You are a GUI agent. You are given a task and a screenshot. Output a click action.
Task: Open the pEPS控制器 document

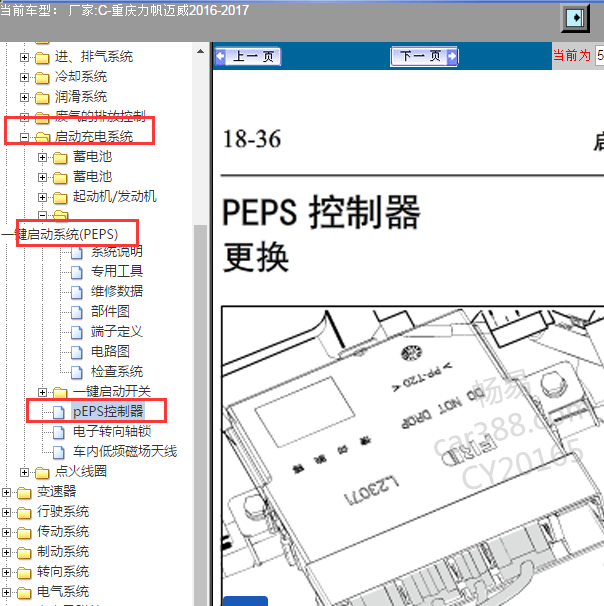(108, 411)
